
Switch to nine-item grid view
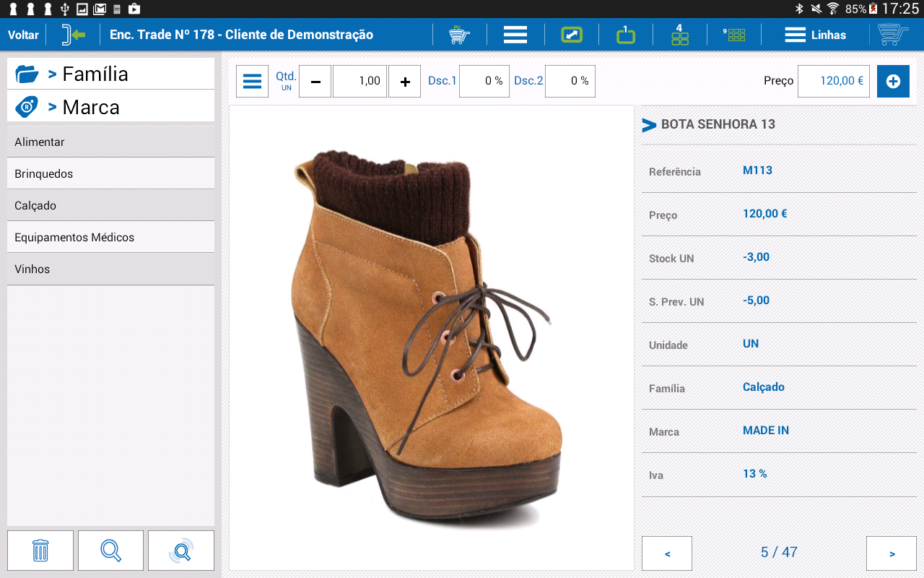734,35
